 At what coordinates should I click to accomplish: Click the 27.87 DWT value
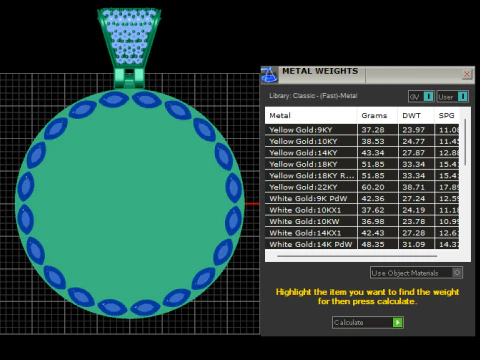point(413,153)
